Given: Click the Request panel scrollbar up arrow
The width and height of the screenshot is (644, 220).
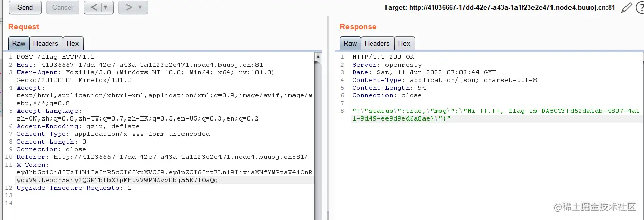Looking at the screenshot, I should [318, 57].
